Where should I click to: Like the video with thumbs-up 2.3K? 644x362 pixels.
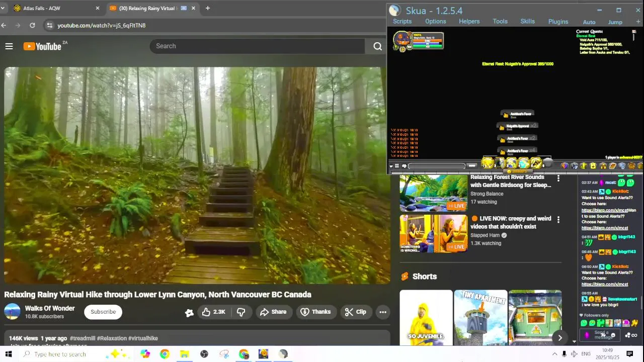click(214, 312)
